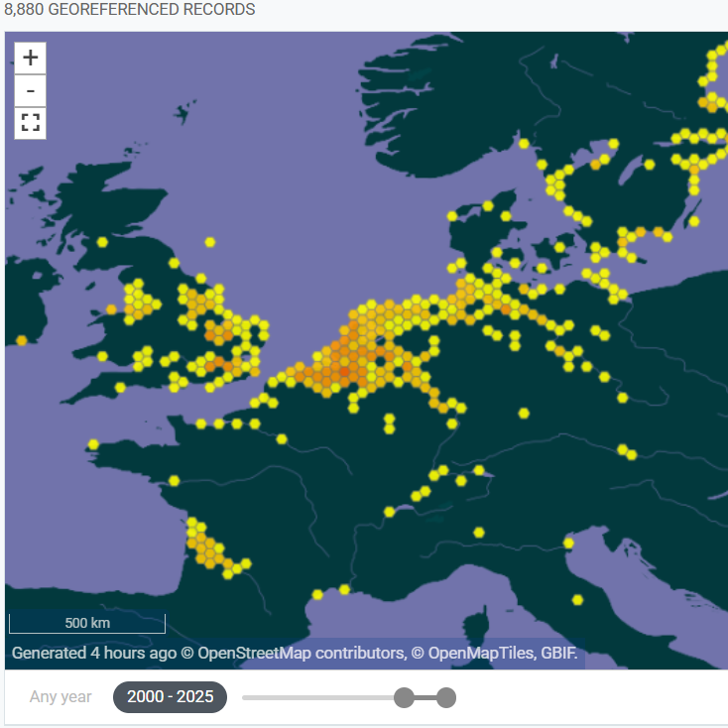
Task: Click the grey year slider track left of both handles
Action: coord(317,697)
